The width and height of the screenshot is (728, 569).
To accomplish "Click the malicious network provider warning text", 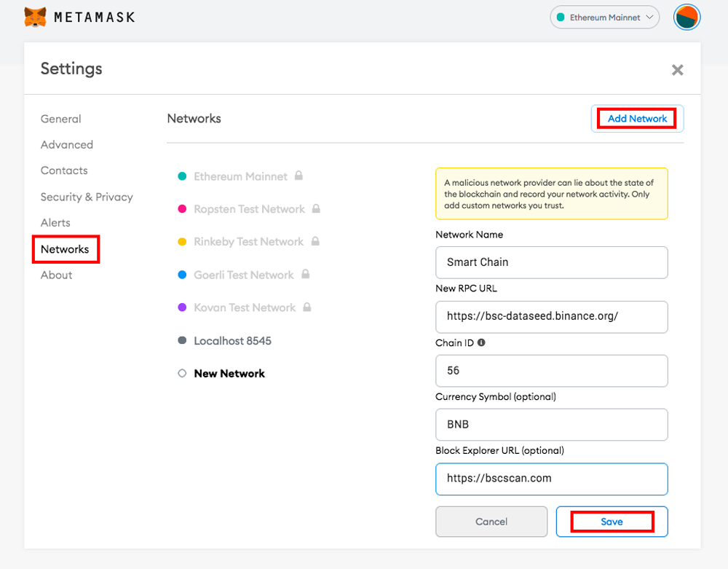I will click(x=549, y=194).
